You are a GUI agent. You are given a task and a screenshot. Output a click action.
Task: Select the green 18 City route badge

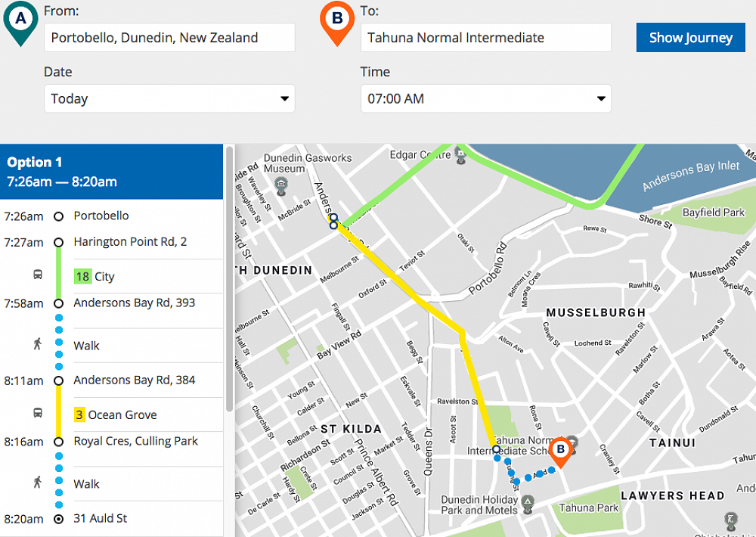(82, 276)
